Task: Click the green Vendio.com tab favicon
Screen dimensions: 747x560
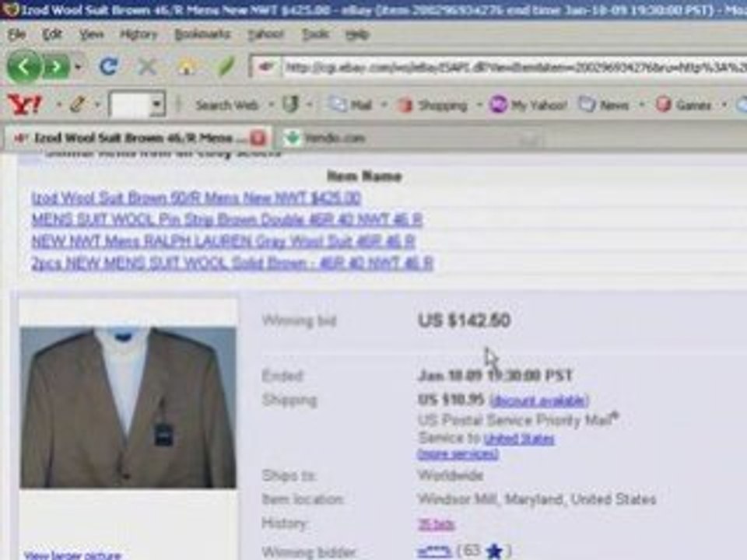Action: [293, 138]
